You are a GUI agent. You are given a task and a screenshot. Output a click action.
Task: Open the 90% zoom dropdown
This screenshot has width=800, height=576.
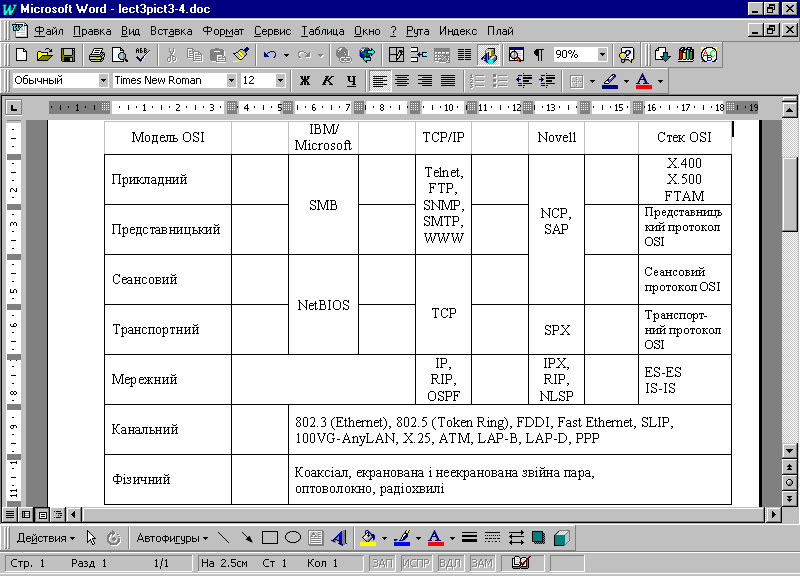(x=603, y=54)
